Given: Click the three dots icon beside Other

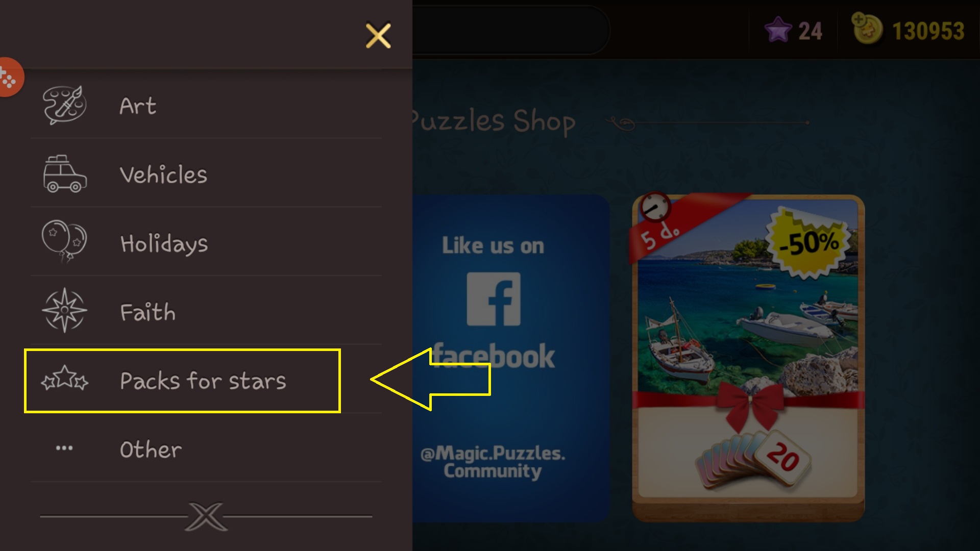Looking at the screenshot, I should [64, 448].
